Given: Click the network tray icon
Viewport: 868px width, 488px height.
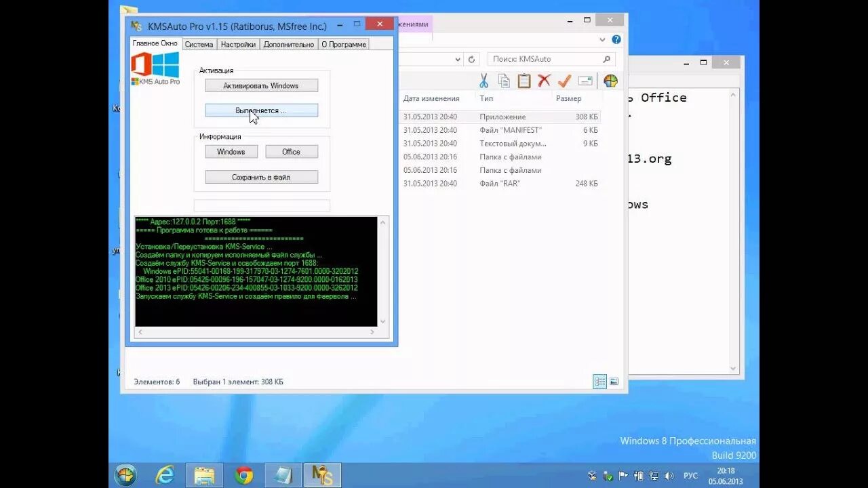Looking at the screenshot, I should tap(654, 476).
